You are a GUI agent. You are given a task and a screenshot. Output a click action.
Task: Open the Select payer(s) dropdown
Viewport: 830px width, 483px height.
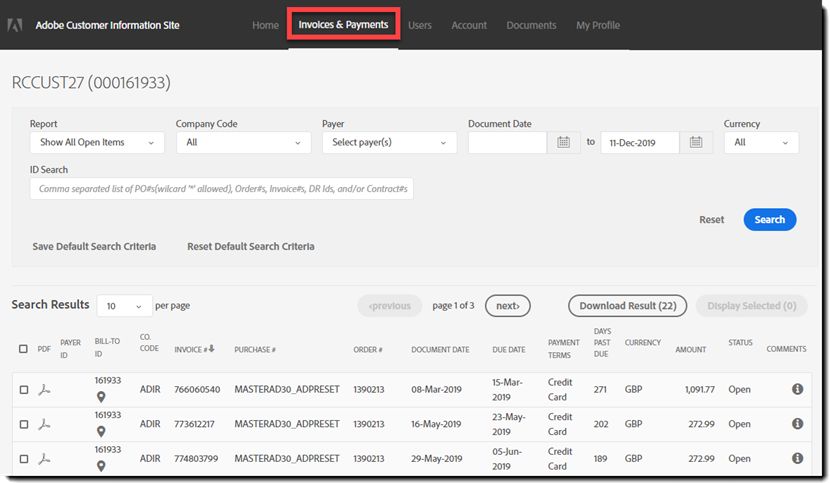(x=390, y=142)
